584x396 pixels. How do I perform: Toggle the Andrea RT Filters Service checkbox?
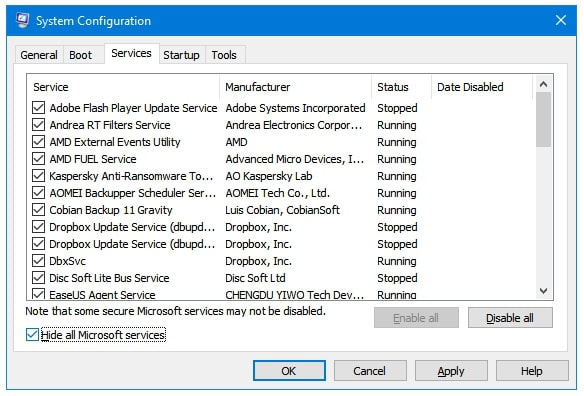tap(38, 125)
